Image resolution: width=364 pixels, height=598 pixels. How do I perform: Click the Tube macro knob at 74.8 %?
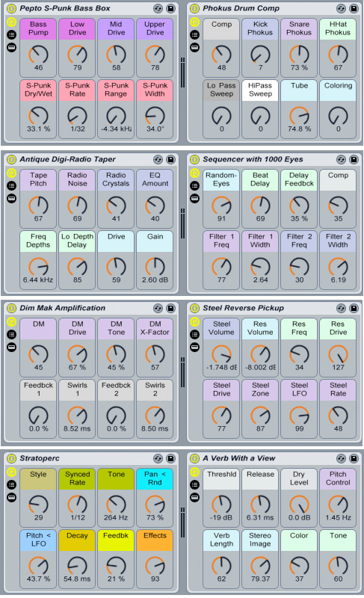point(299,116)
